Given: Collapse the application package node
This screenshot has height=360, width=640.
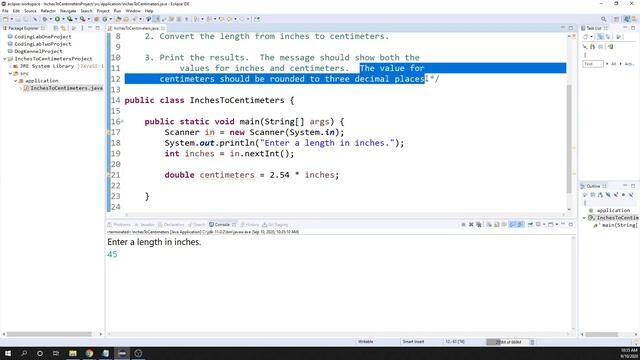Looking at the screenshot, I should [x=16, y=81].
